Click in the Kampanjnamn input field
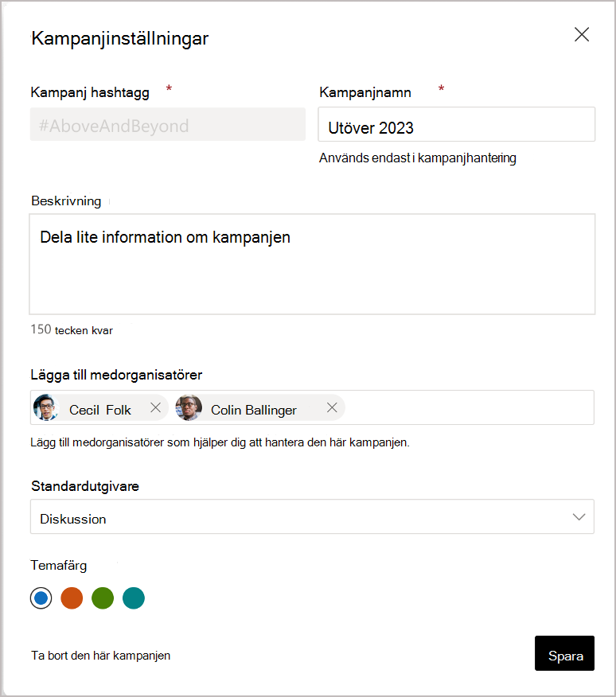616x697 pixels. coord(456,124)
